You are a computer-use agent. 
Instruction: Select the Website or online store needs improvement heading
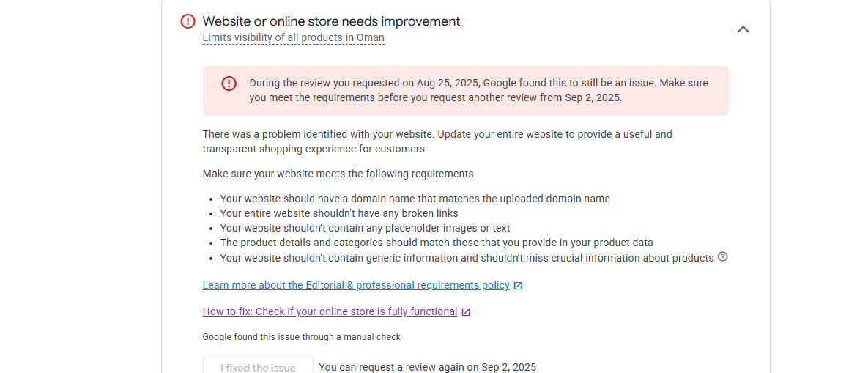[x=331, y=21]
